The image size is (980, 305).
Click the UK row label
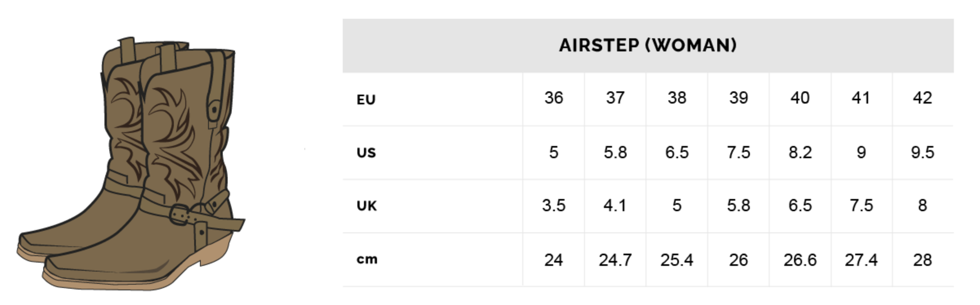coord(366,206)
